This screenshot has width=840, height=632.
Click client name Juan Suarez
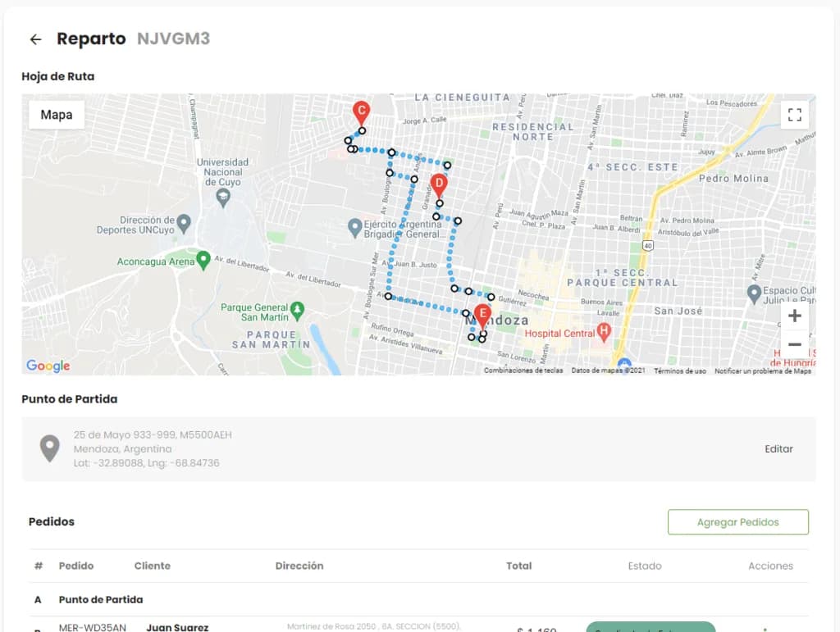tap(177, 627)
